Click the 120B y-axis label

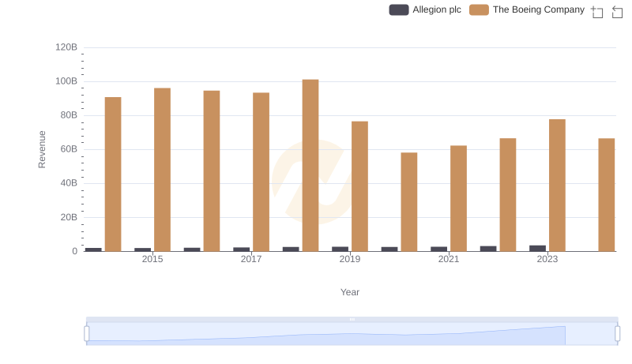66,47
